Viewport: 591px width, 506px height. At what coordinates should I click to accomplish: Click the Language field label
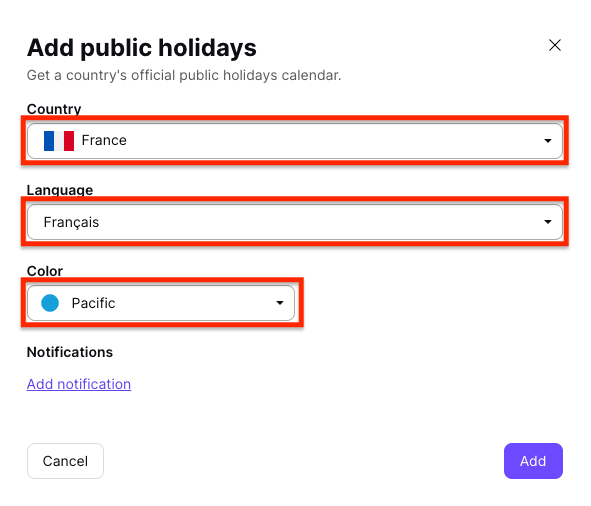point(60,190)
